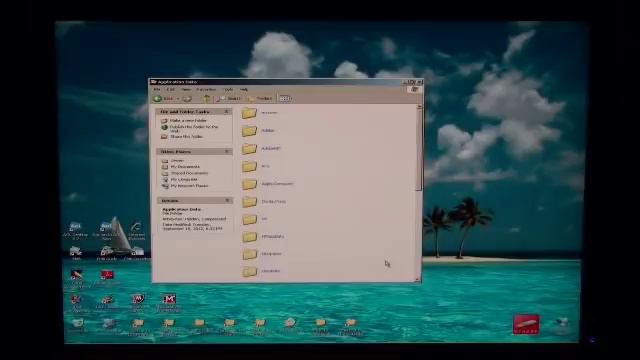Image resolution: width=640 pixels, height=360 pixels.
Task: Open the Edit menu
Action: pos(171,89)
